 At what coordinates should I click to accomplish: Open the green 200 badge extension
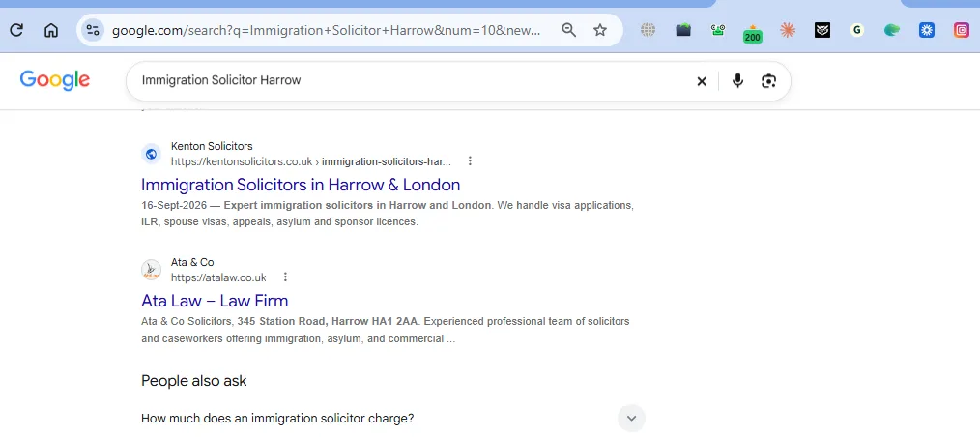pyautogui.click(x=753, y=34)
